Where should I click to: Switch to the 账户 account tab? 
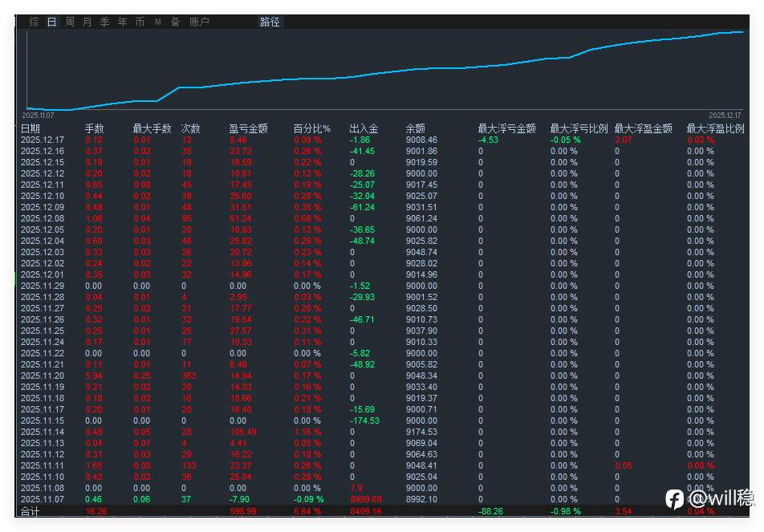(x=199, y=22)
